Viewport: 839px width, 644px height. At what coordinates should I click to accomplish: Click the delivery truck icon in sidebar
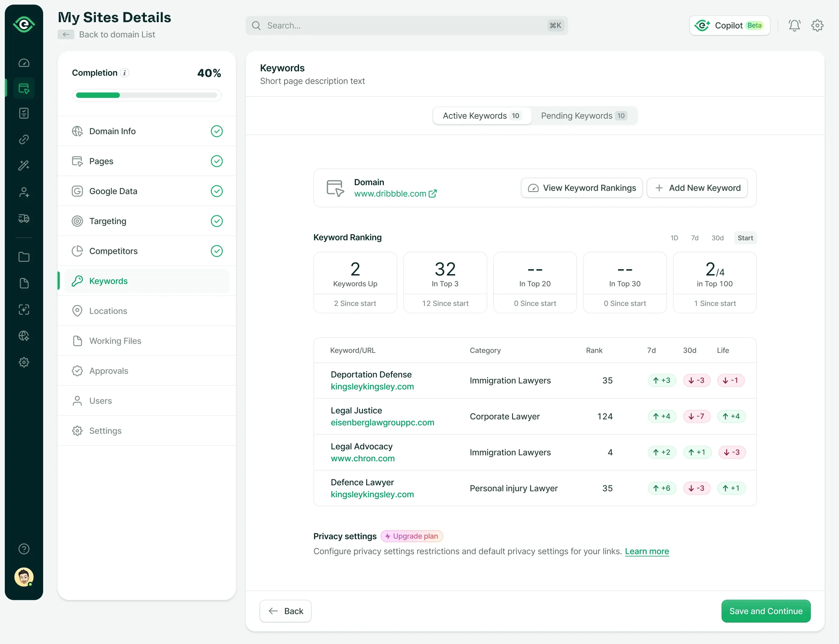point(24,218)
